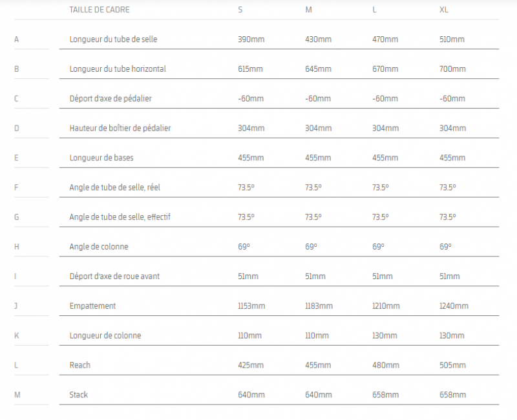
Task: Select the XL size column header
Action: 443,10
